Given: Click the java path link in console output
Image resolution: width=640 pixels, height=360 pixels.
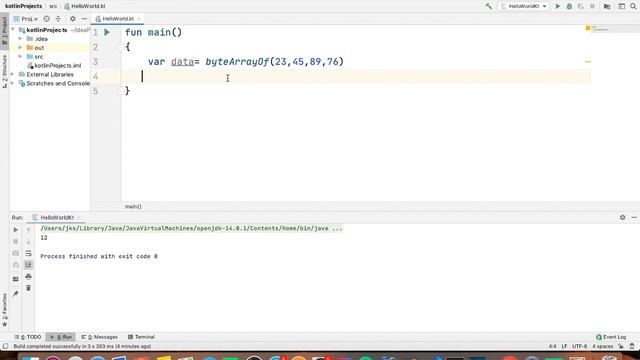Looking at the screenshot, I should coord(191,229).
